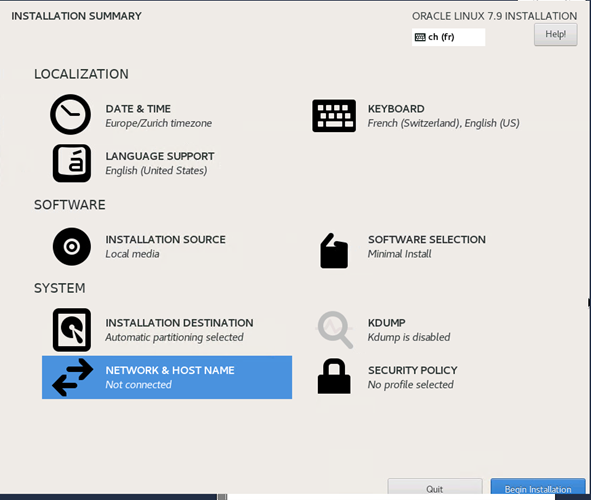The image size is (591, 500).
Task: Open the Language Support icon
Action: tap(72, 163)
